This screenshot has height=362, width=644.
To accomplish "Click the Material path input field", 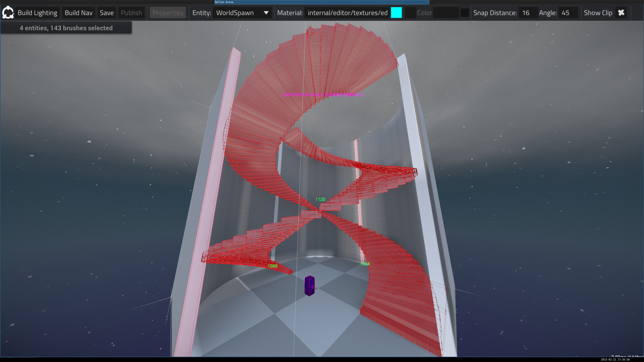I will (x=347, y=13).
